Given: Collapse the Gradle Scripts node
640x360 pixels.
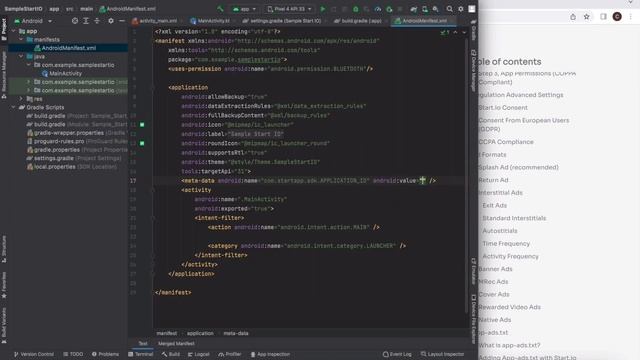Looking at the screenshot, I should (14, 107).
